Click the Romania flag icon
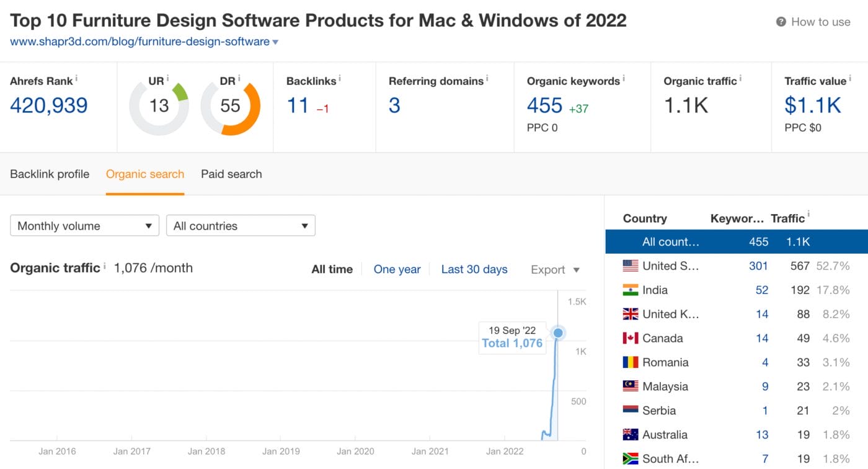 (631, 362)
